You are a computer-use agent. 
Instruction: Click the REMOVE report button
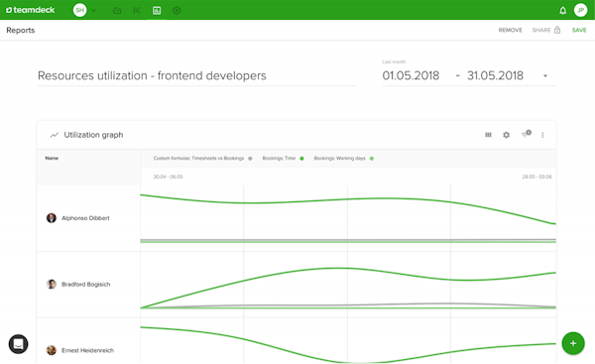click(510, 30)
